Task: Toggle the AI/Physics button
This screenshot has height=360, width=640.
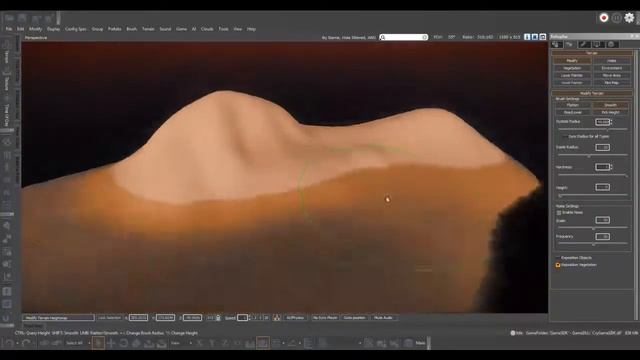Action: pos(295,318)
